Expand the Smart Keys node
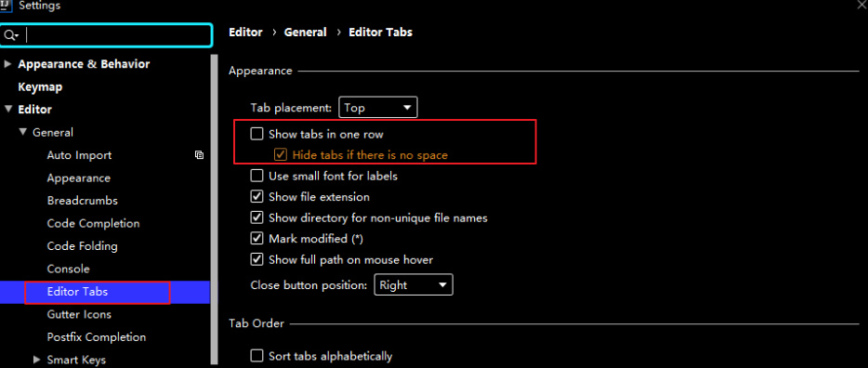The width and height of the screenshot is (868, 368). coord(37,360)
